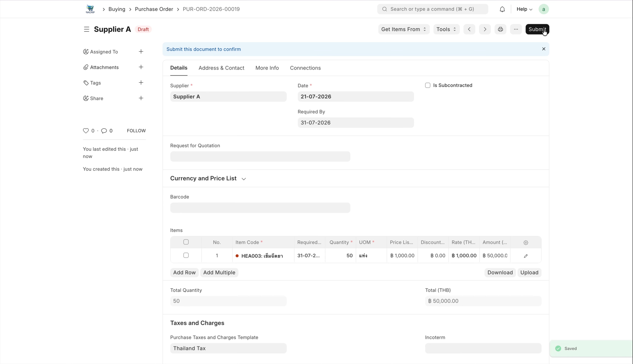Screen dimensions: 633x364
Task: Open Purchase Taxes and Charges Template field
Action: (228, 348)
